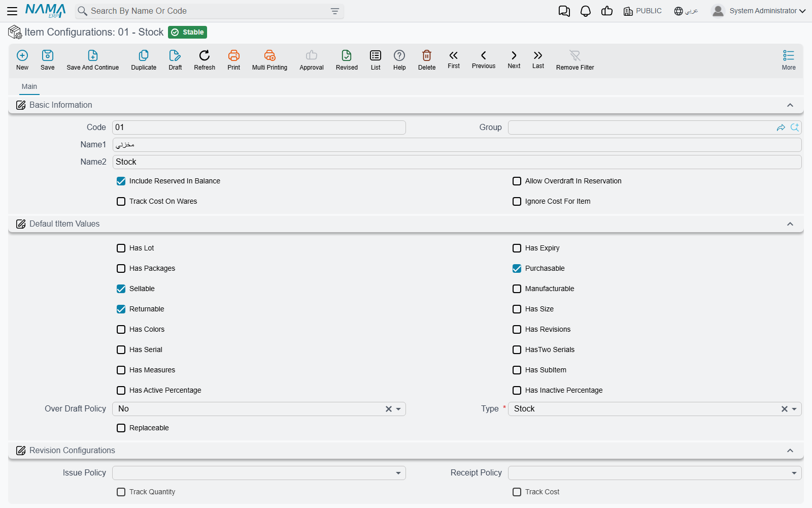Open the Group field search lookup
The width and height of the screenshot is (812, 508).
795,128
